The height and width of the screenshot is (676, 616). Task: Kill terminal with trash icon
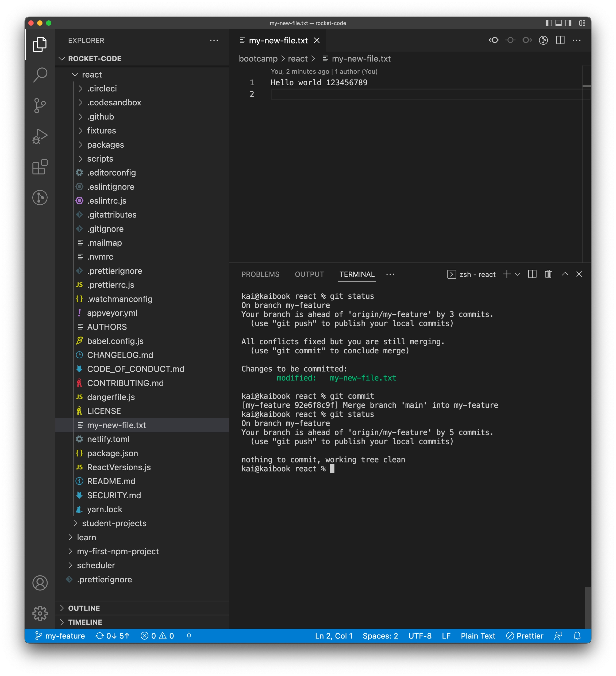point(548,274)
